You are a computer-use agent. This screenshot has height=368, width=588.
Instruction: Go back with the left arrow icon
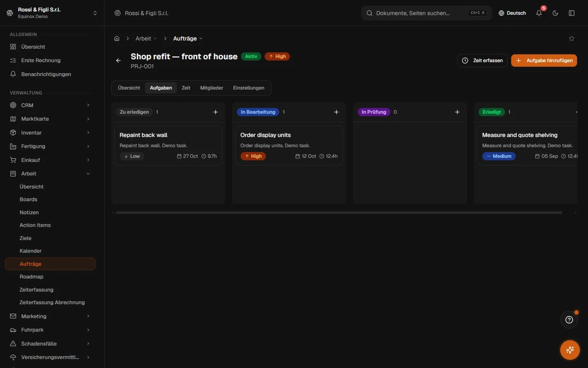click(118, 61)
